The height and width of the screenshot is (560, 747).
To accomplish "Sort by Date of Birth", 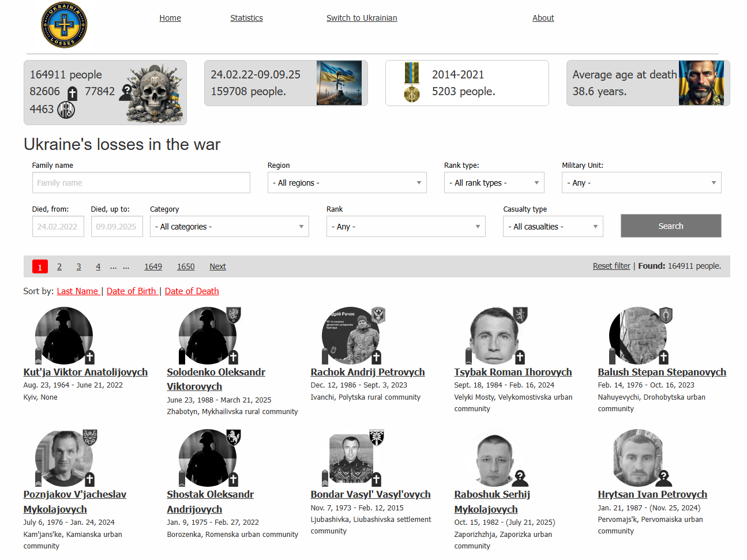I will 132,291.
